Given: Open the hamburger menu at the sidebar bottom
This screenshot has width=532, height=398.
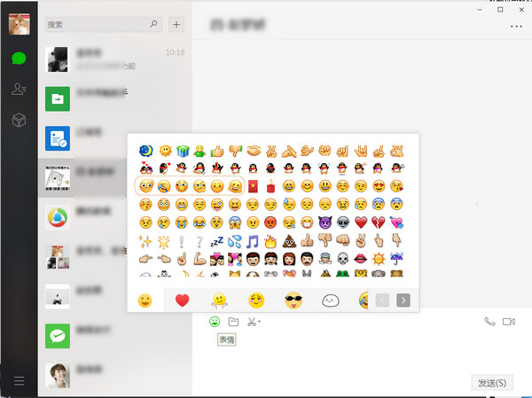Looking at the screenshot, I should click(x=19, y=382).
